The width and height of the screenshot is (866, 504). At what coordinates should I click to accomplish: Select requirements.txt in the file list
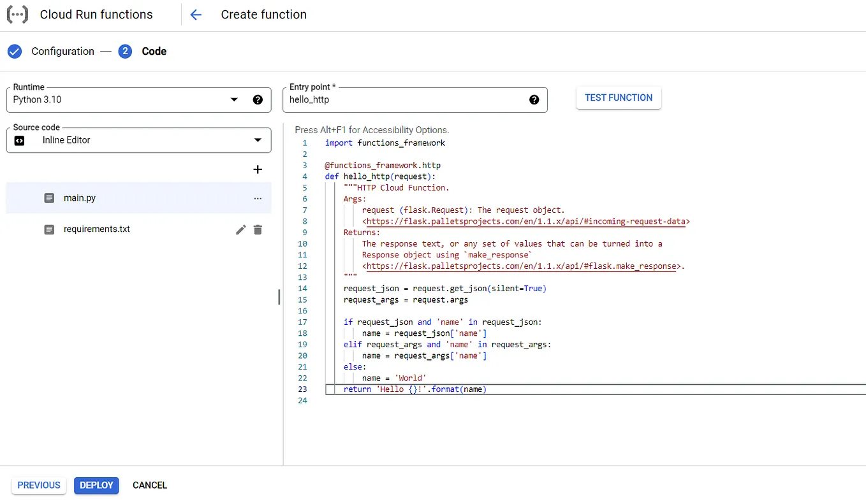[96, 229]
